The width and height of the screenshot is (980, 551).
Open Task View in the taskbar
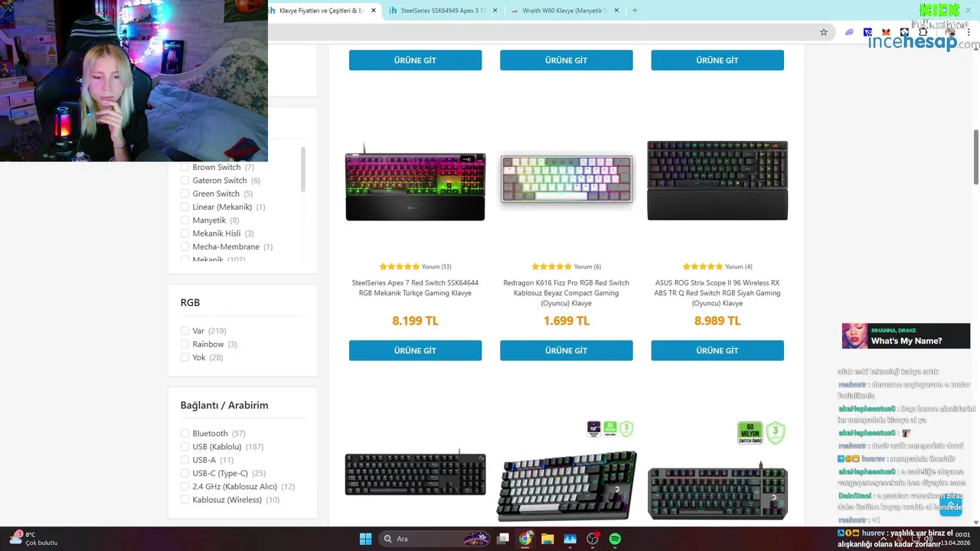503,539
